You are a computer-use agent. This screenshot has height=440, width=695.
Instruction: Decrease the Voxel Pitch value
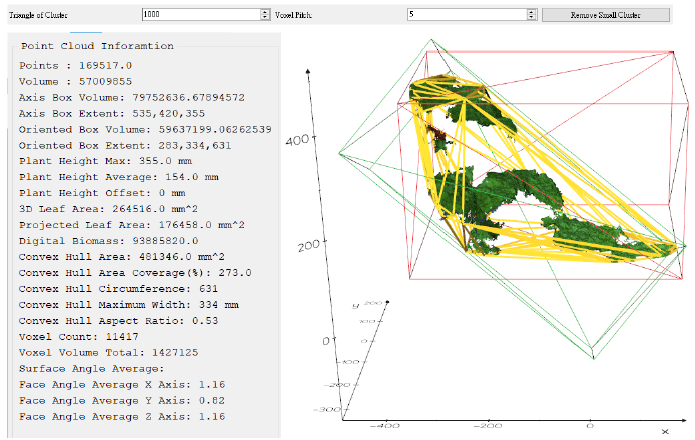[531, 17]
